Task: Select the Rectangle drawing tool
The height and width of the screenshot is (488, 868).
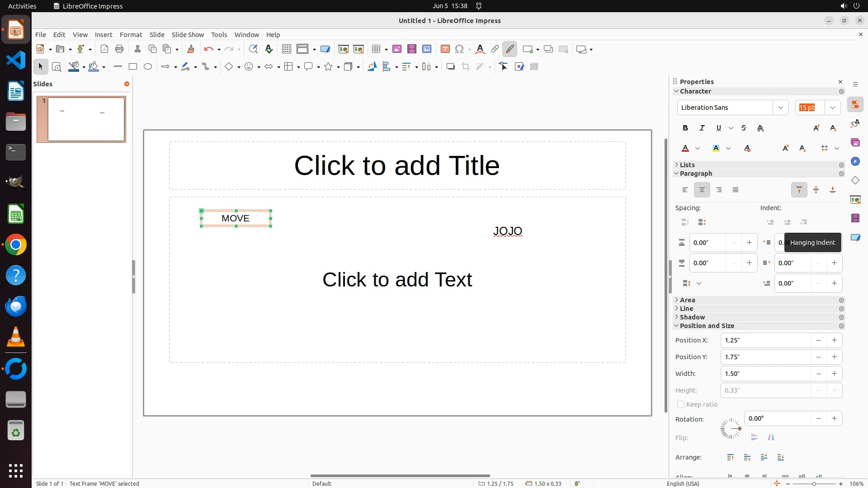Action: click(x=132, y=67)
